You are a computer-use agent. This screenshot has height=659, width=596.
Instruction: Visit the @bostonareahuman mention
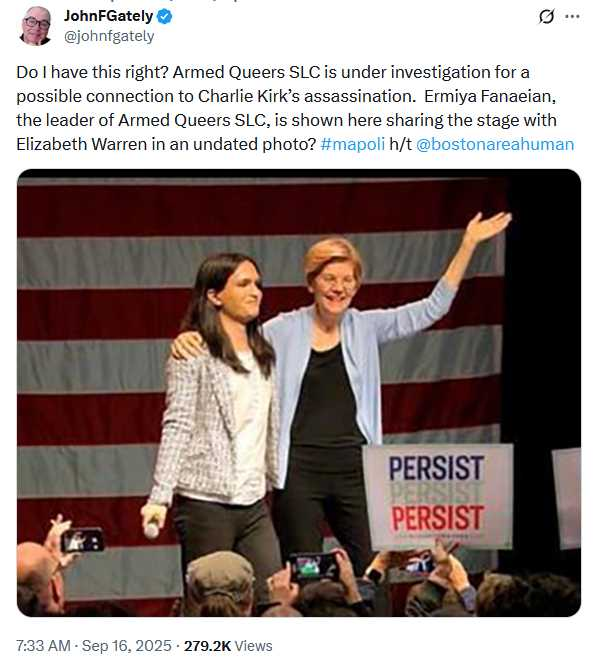[x=495, y=144]
